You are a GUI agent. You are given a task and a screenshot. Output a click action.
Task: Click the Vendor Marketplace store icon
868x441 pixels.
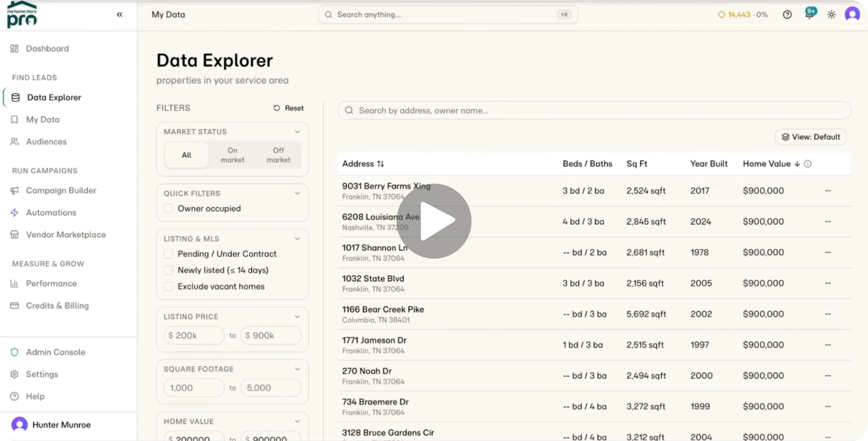click(14, 235)
